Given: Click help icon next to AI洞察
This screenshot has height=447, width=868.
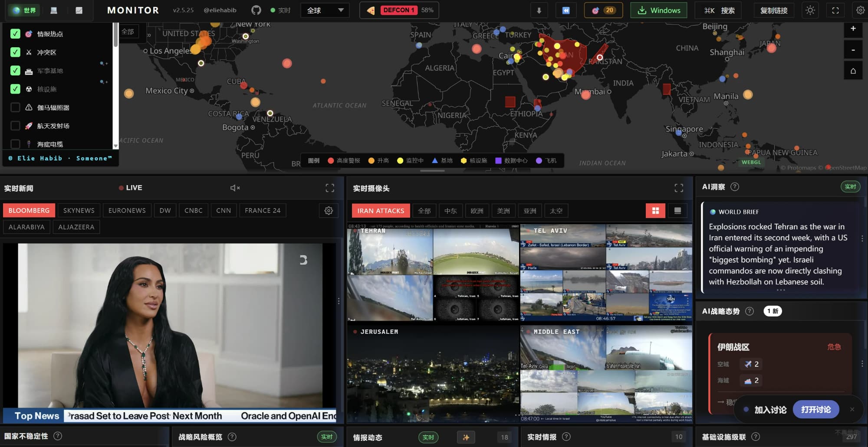Looking at the screenshot, I should point(735,187).
